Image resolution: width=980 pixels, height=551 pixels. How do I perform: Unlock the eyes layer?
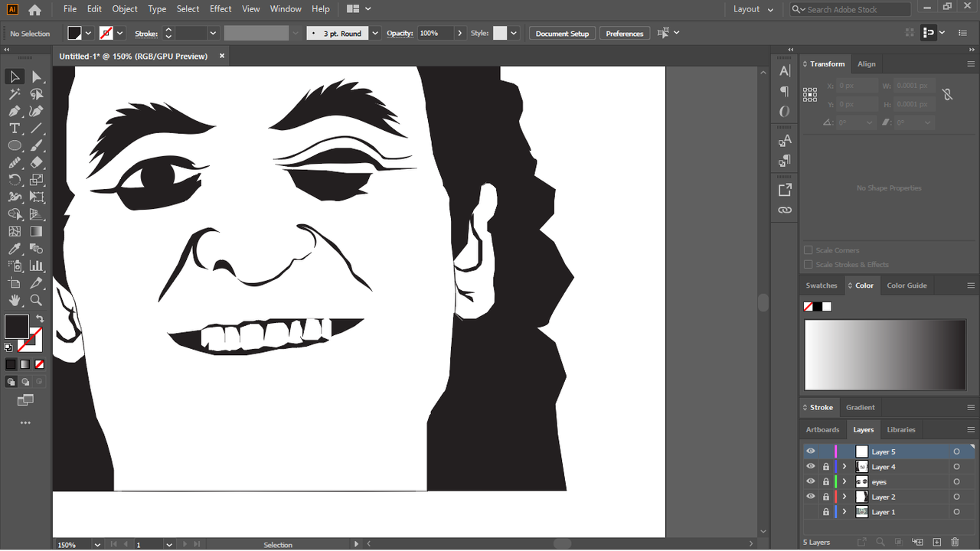826,482
